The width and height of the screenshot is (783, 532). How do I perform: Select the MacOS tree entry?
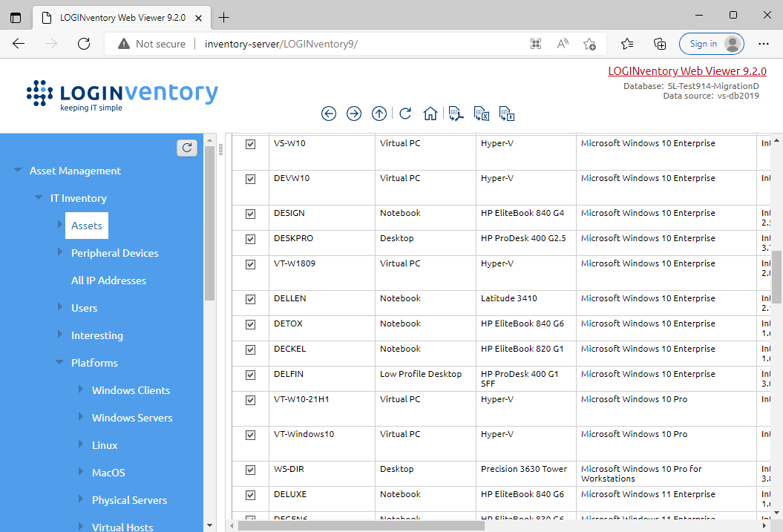[x=108, y=473]
